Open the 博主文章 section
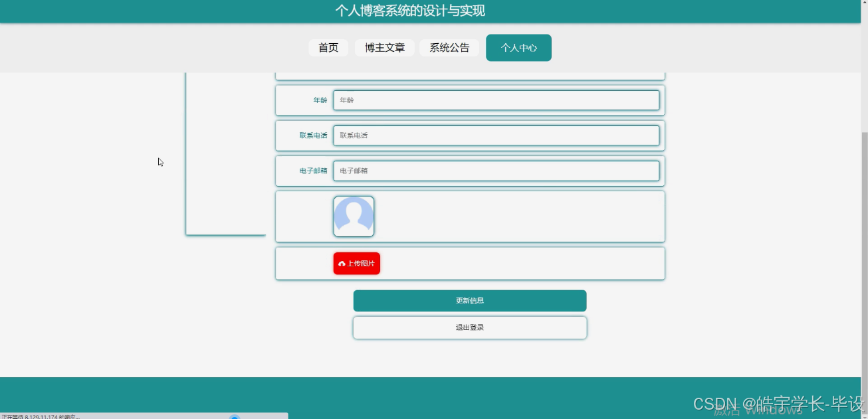Viewport: 868px width, 419px height. 384,47
